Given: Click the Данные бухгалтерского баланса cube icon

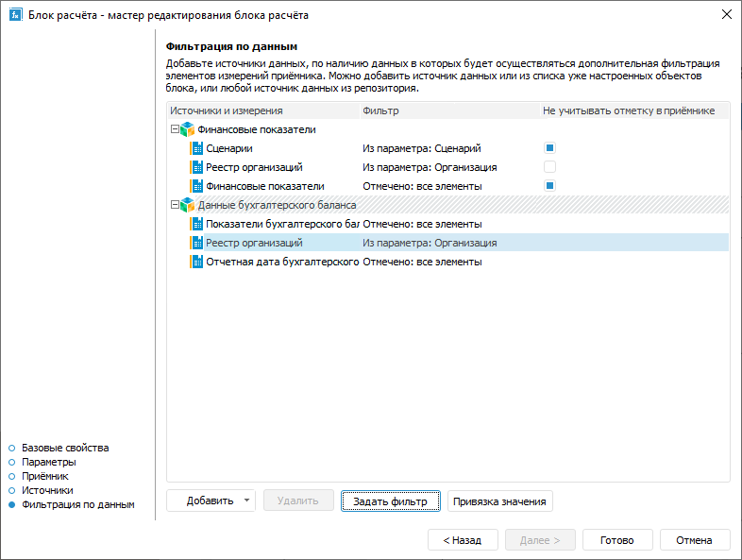Looking at the screenshot, I should click(187, 205).
